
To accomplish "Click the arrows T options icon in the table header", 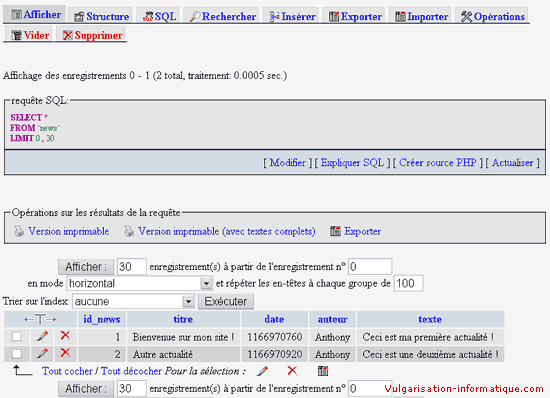I will click(40, 319).
